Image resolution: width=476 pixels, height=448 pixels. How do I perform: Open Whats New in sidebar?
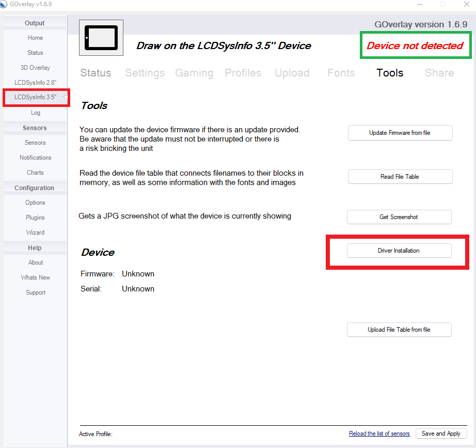coord(35,277)
